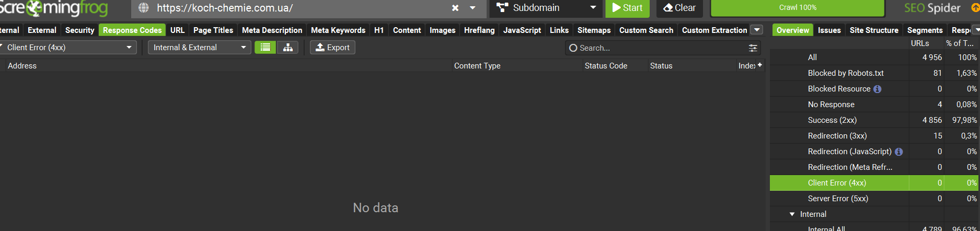The image size is (980, 231).
Task: Switch to tree view icon
Action: 287,48
